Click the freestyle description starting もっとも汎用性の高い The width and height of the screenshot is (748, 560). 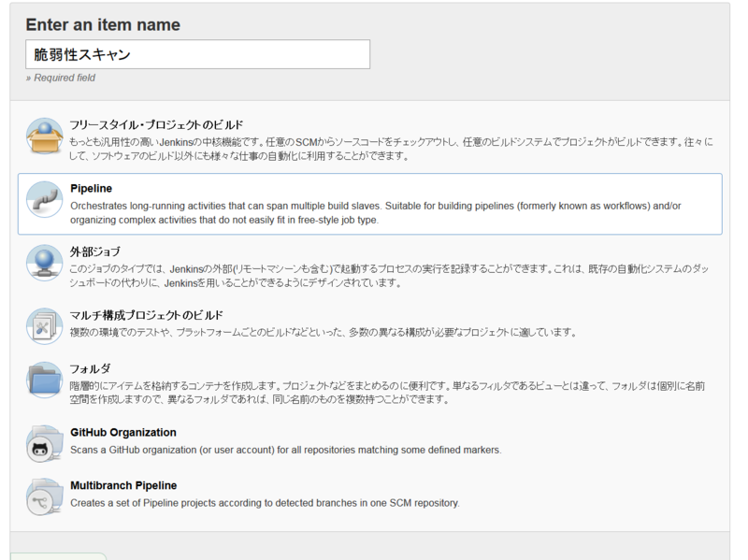391,149
